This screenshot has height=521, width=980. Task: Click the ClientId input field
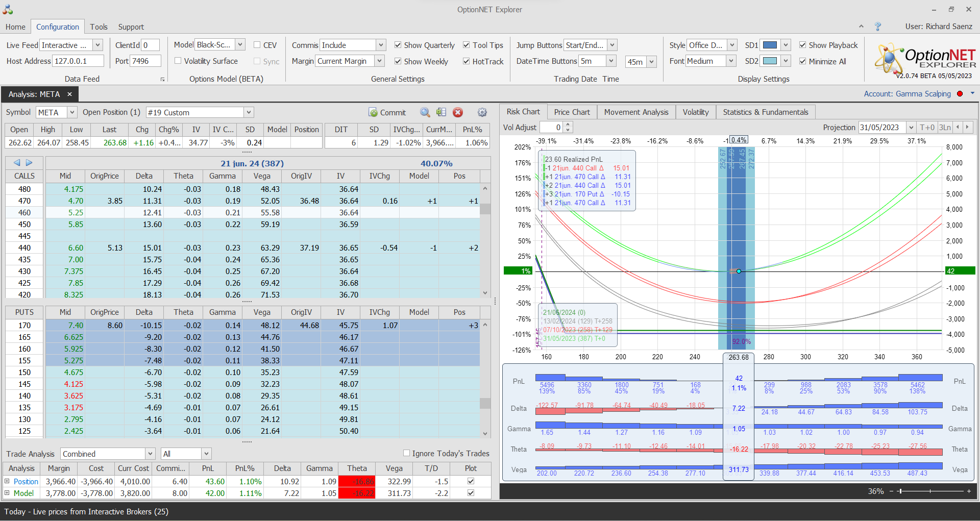(150, 45)
